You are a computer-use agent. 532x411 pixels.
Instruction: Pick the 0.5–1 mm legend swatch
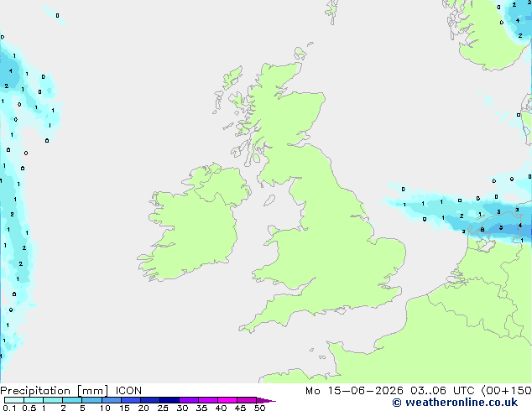point(34,400)
